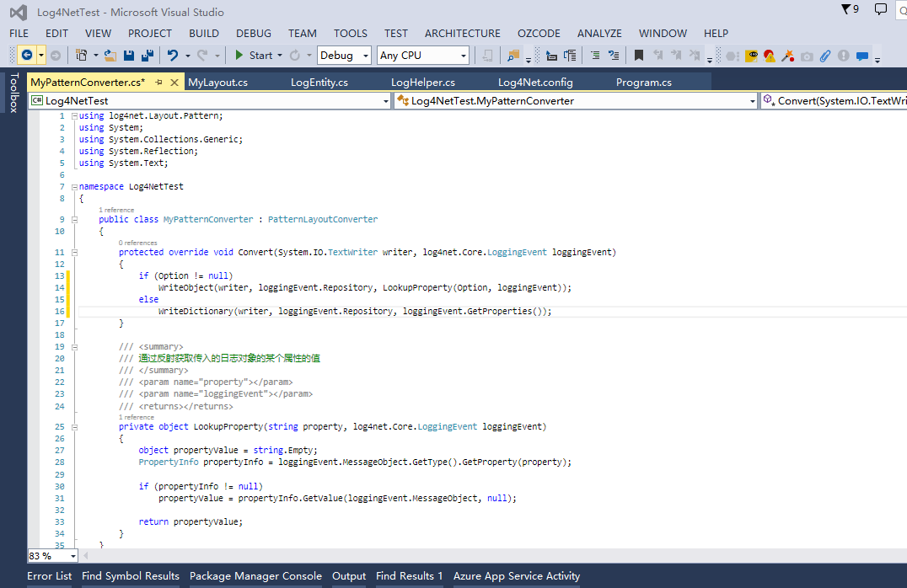
Task: Open the navigate backward history dropdown arrow
Action: pyautogui.click(x=41, y=56)
